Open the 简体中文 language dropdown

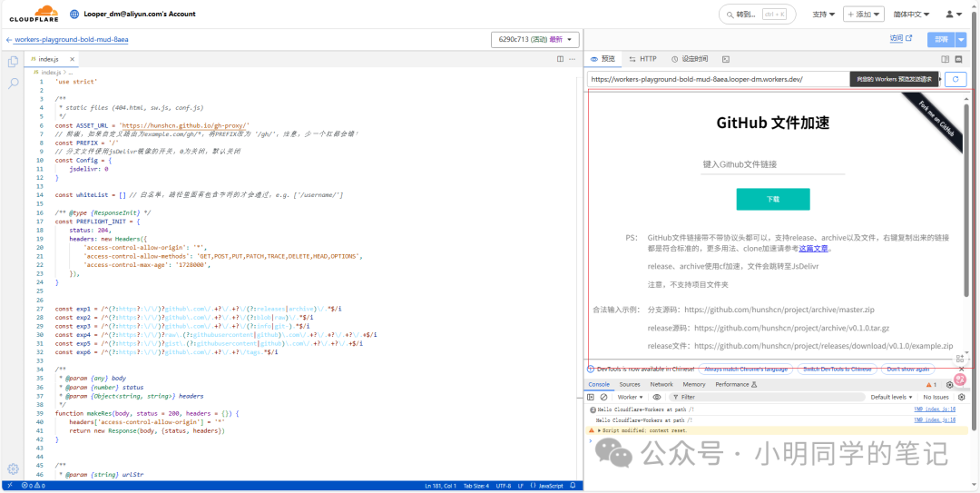[x=911, y=14]
